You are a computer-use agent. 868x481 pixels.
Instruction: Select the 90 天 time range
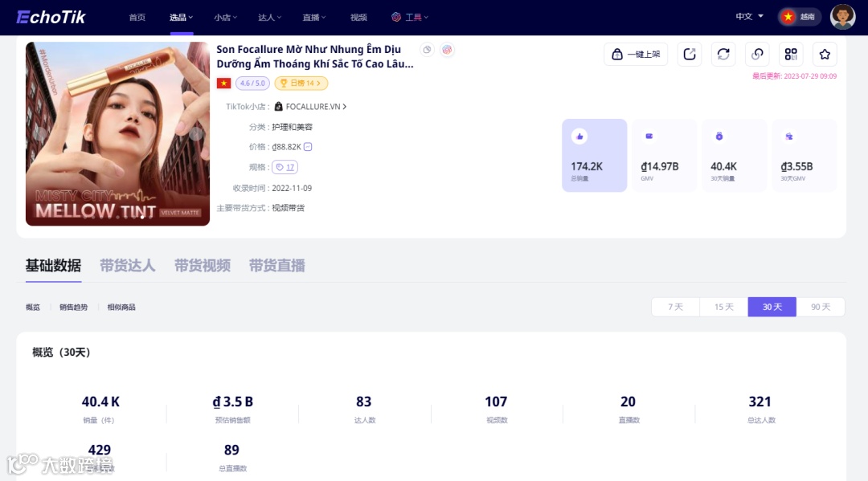click(x=821, y=307)
